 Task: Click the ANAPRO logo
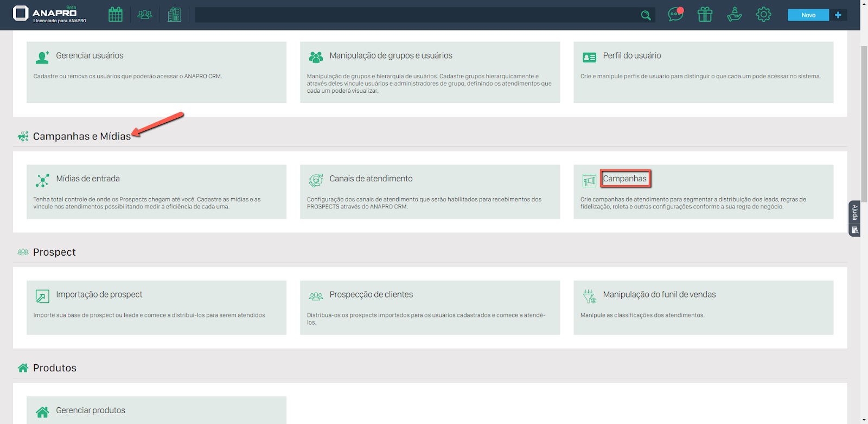pyautogui.click(x=49, y=14)
